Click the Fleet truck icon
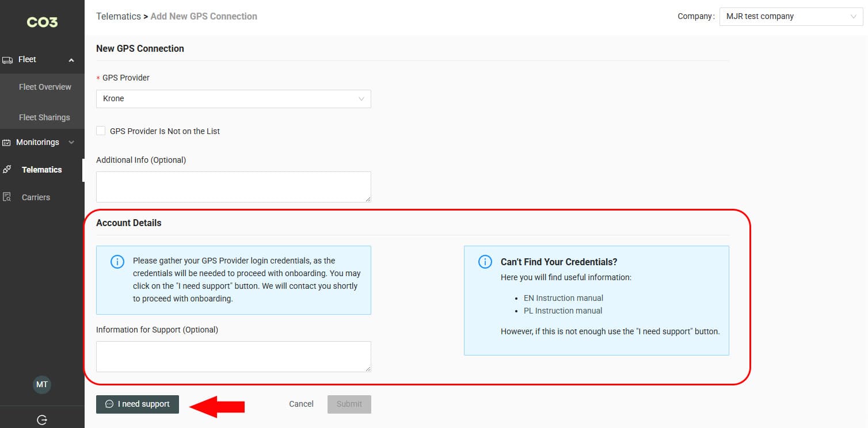Screen dimensions: 868x428 point(7,60)
